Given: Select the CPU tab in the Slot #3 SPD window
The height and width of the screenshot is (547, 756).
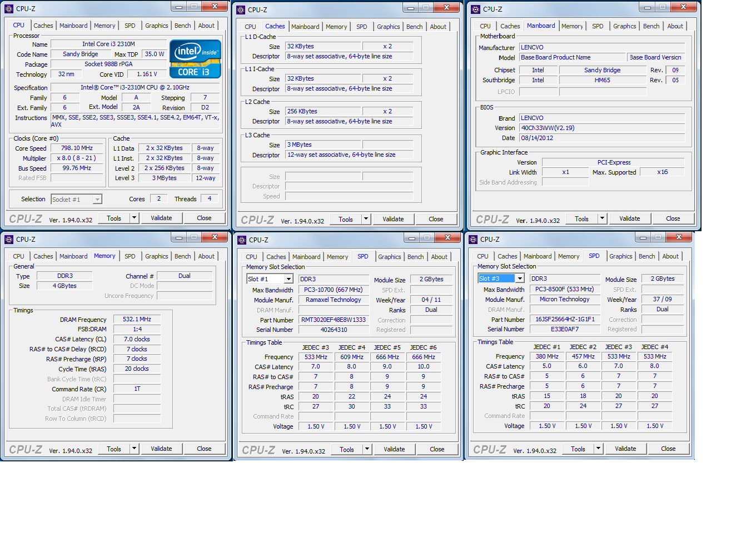Looking at the screenshot, I should tap(483, 256).
